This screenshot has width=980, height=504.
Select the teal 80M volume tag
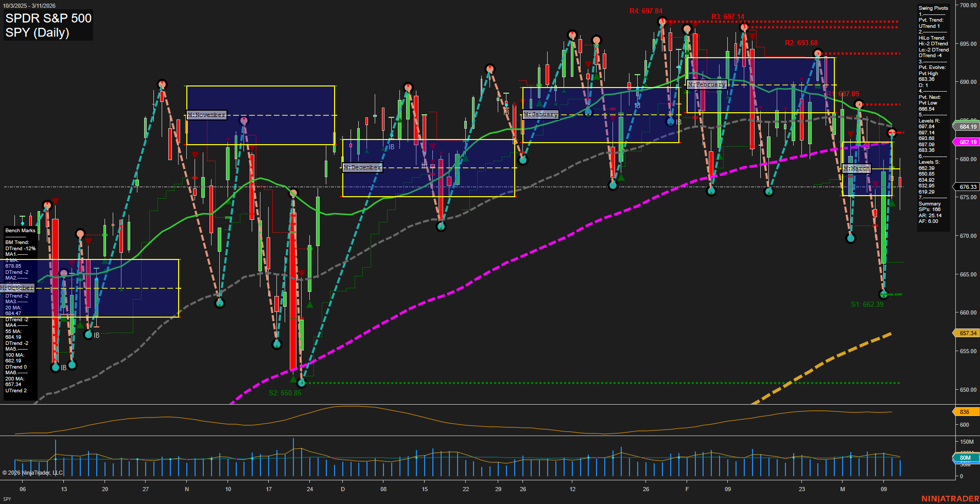click(x=965, y=458)
